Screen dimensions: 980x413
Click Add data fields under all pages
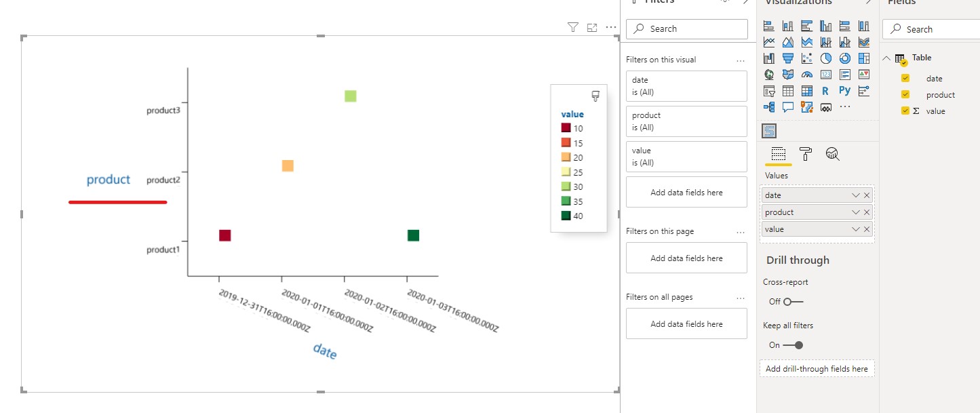coord(686,323)
